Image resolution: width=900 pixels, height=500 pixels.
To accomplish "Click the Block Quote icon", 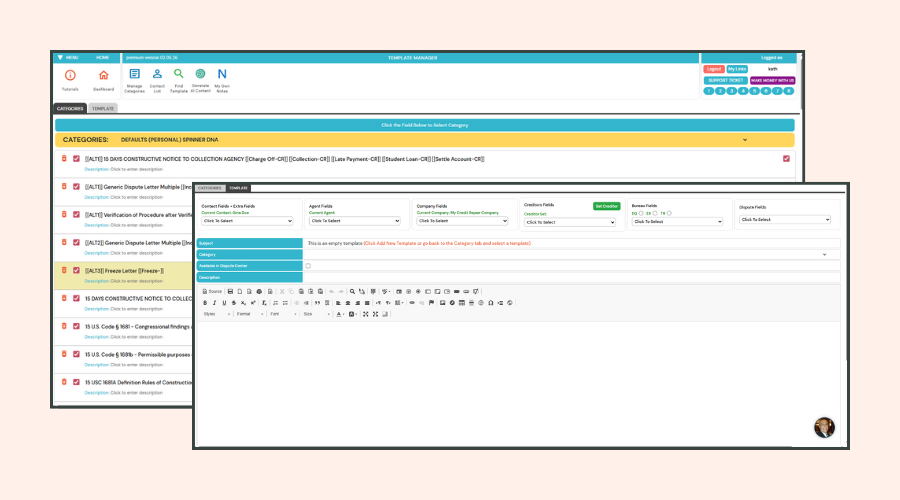I will pos(317,303).
